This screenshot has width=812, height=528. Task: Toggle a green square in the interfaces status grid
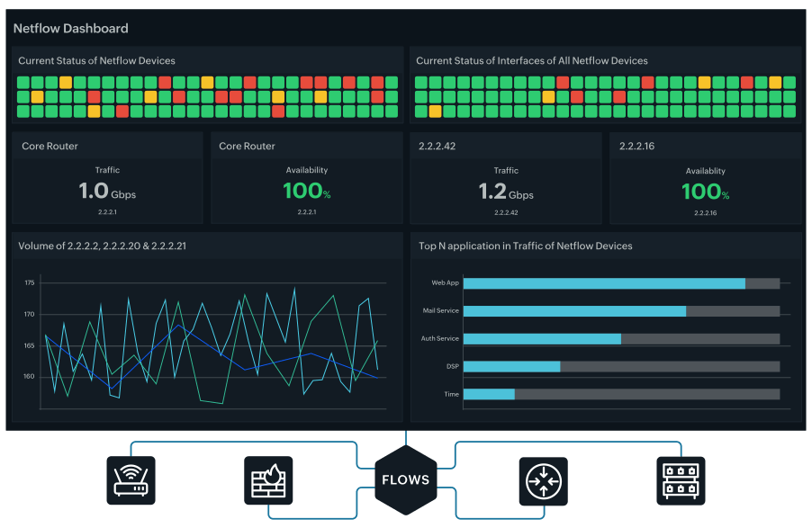click(423, 82)
